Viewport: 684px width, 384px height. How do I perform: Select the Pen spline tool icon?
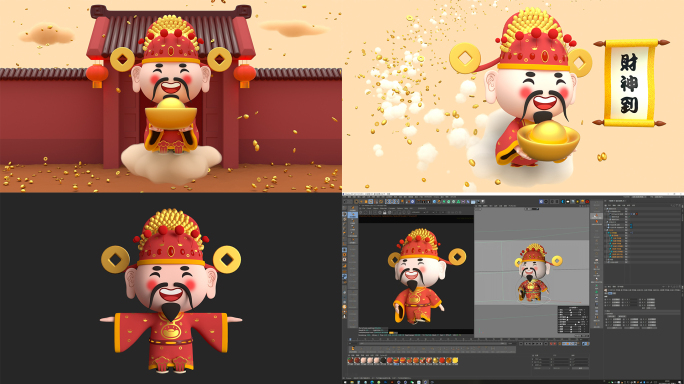pyautogui.click(x=439, y=202)
